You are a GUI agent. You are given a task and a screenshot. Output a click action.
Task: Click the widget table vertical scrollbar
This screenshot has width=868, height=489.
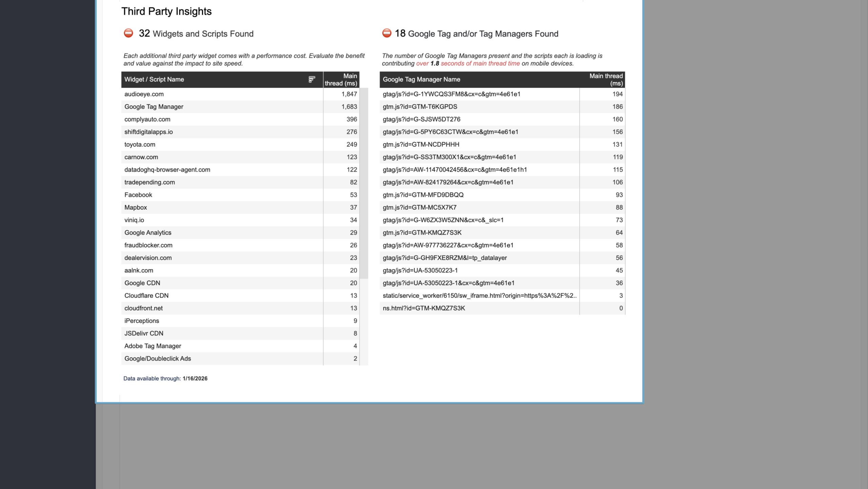pyautogui.click(x=364, y=183)
